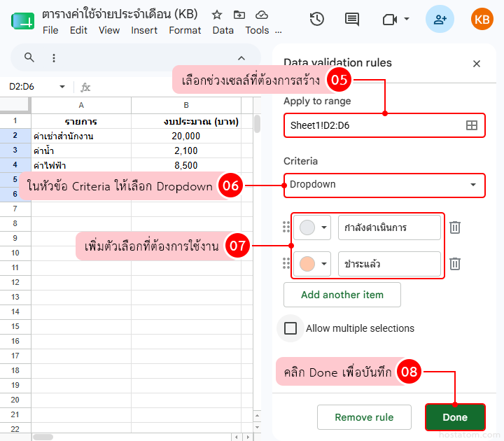Select row 2 header
The width and height of the screenshot is (504, 441).
15,136
